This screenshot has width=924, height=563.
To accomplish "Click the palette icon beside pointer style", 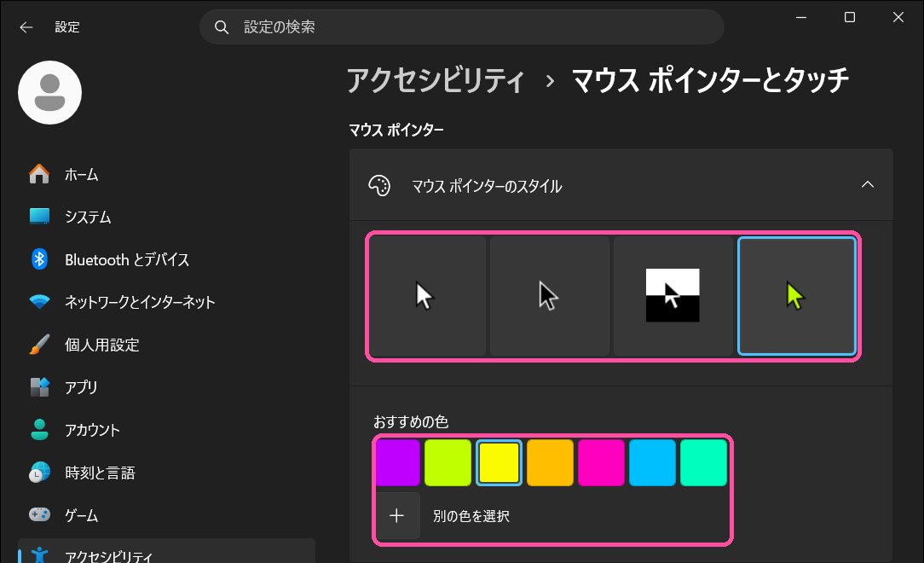I will pos(379,185).
